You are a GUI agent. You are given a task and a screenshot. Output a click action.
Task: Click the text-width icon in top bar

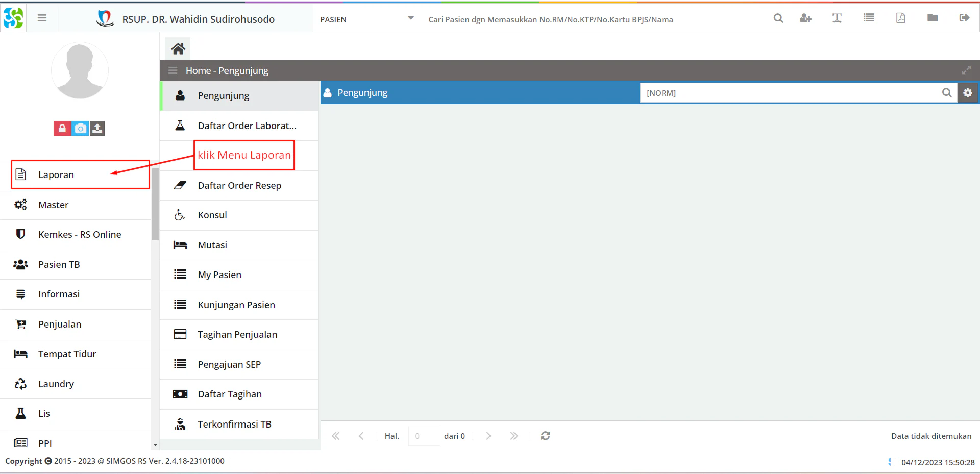pyautogui.click(x=837, y=18)
